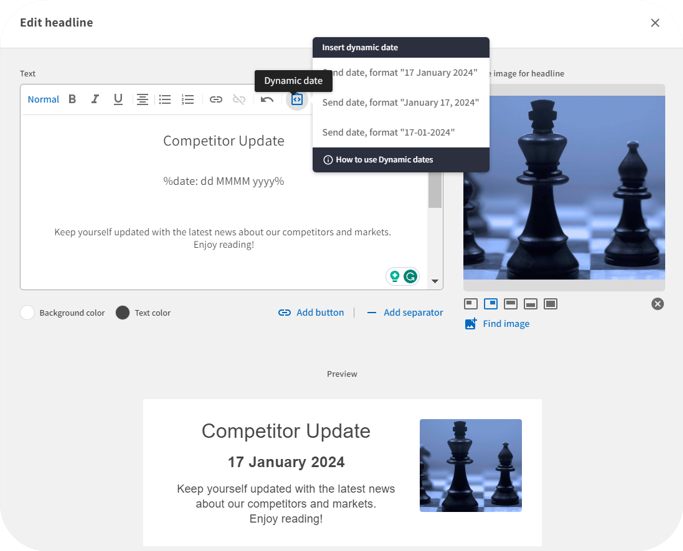This screenshot has height=551, width=683.
Task: Underline the selected text
Action: click(x=118, y=99)
